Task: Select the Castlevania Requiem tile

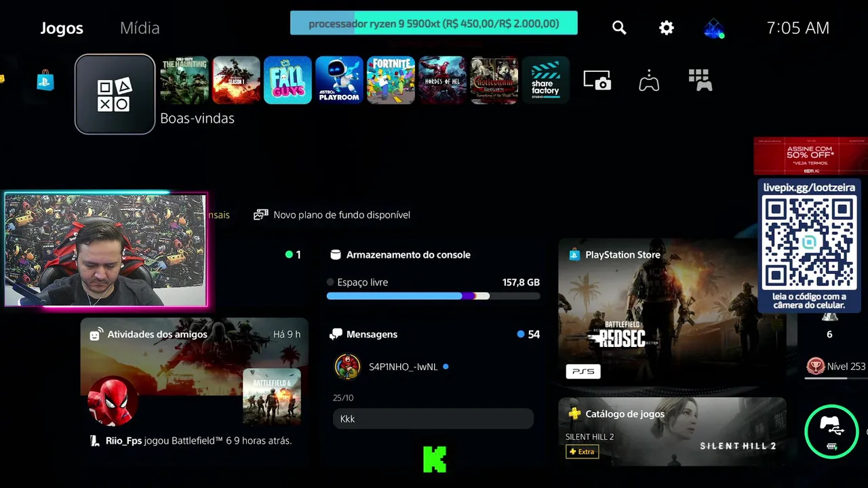Action: (494, 80)
